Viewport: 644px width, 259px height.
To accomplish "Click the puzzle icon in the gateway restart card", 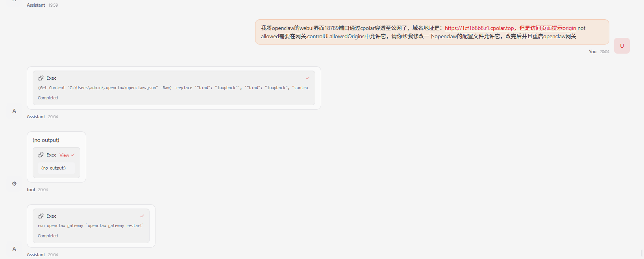I will tap(41, 216).
